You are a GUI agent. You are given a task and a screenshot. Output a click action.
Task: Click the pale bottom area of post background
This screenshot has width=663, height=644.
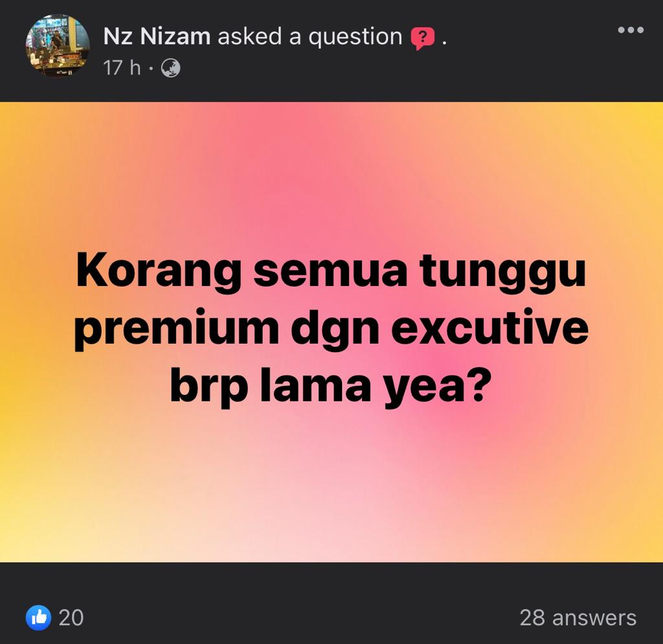tap(331, 528)
